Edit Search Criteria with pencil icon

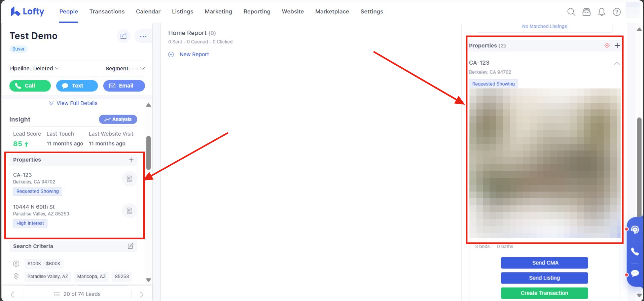(x=131, y=246)
